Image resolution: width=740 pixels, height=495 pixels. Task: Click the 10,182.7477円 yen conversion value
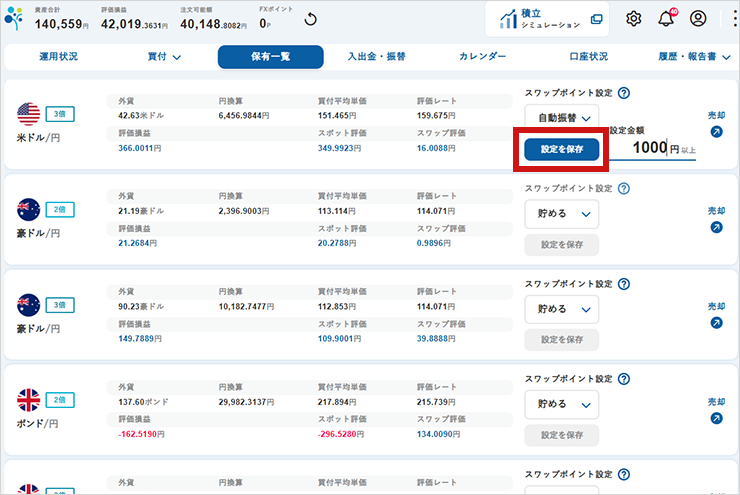(x=246, y=307)
